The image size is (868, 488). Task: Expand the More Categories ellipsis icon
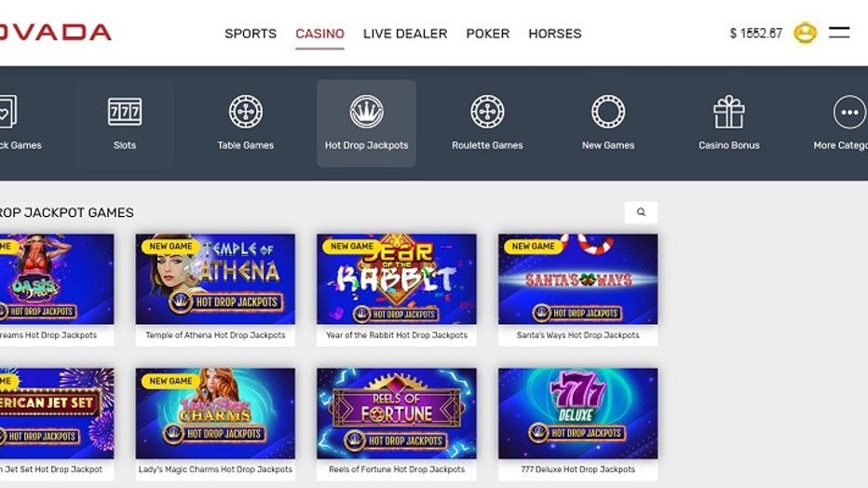pos(849,112)
